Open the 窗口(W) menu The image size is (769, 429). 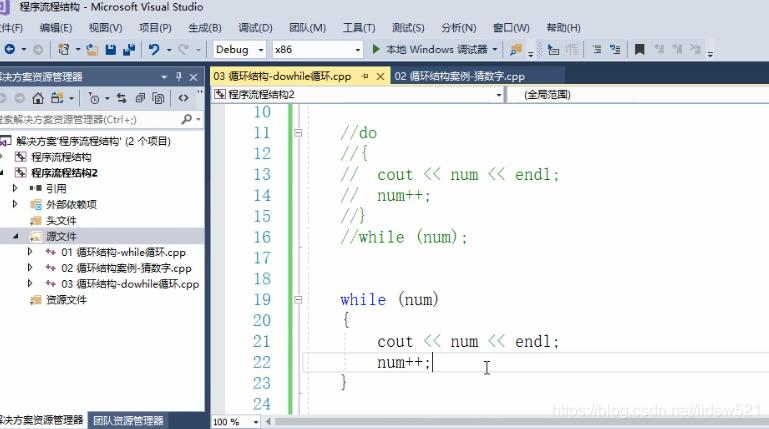[511, 27]
